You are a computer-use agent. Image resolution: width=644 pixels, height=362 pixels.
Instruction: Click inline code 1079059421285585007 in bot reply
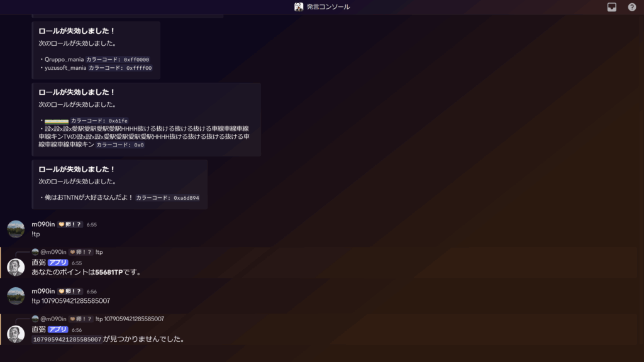(67, 339)
